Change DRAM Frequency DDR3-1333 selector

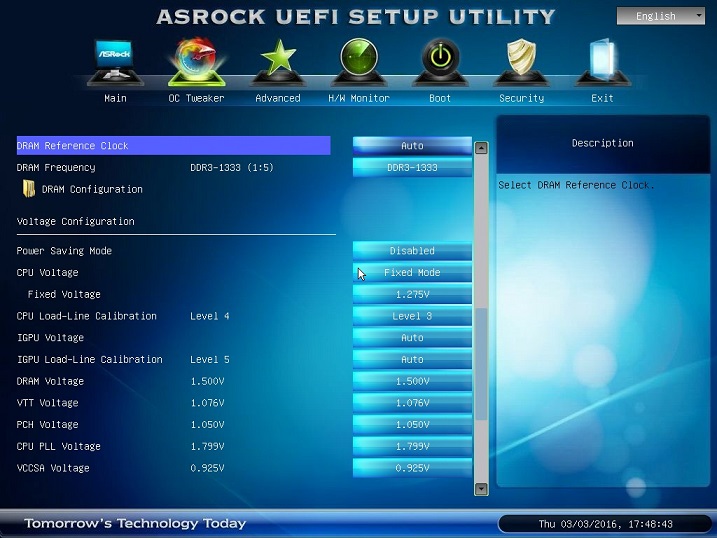click(x=412, y=168)
